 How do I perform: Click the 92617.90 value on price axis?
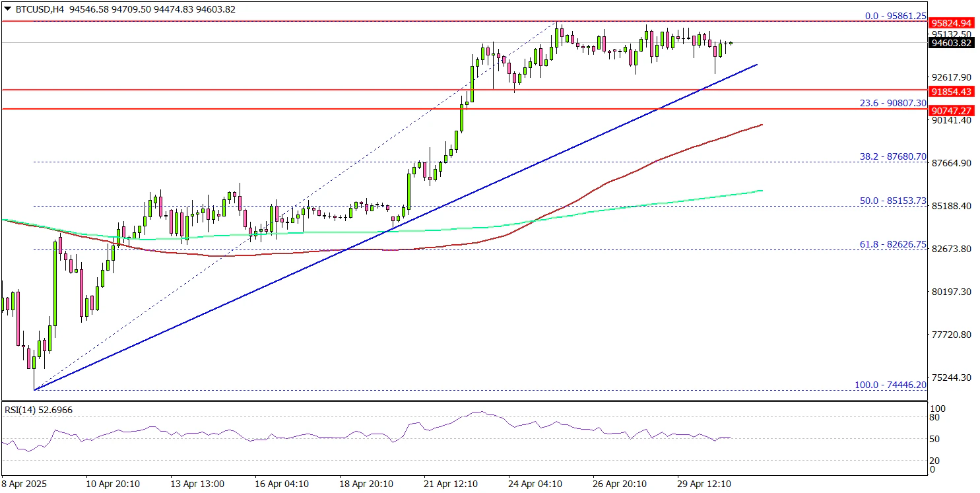coord(950,77)
